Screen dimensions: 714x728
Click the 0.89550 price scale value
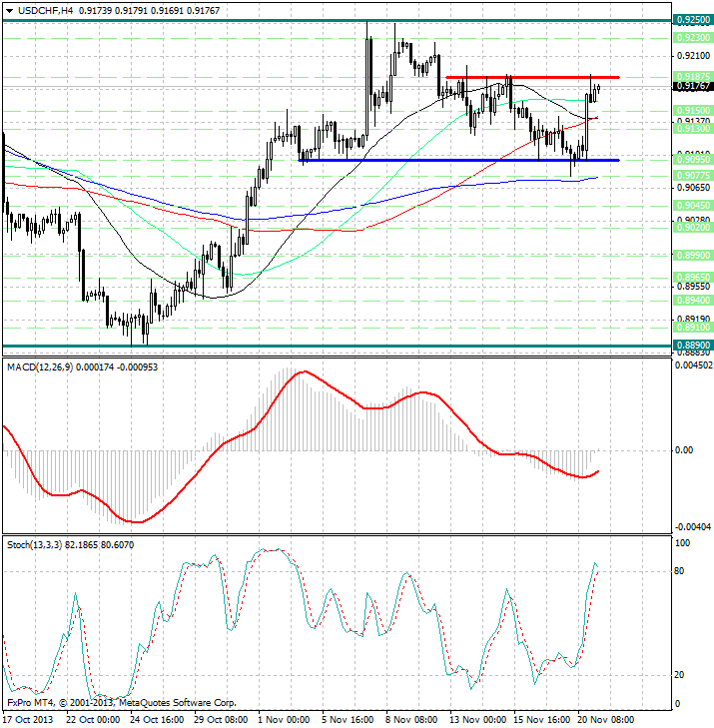694,287
